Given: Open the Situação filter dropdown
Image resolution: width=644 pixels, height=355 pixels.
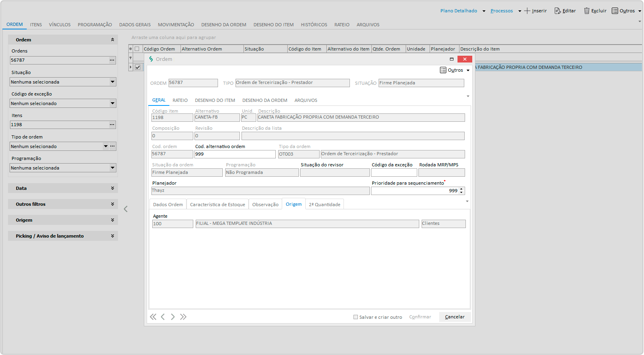Looking at the screenshot, I should pyautogui.click(x=112, y=82).
